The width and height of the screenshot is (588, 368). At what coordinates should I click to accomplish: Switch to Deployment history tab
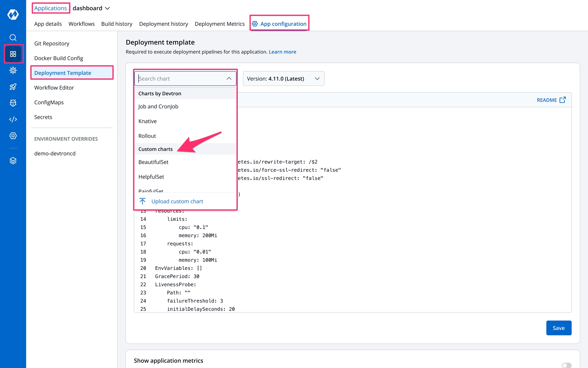tap(163, 24)
